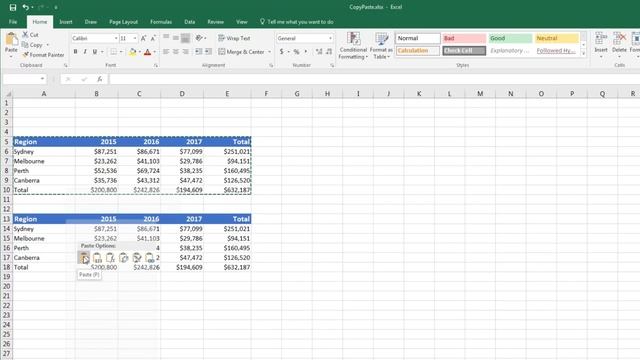Image resolution: width=640 pixels, height=360 pixels.
Task: Click the red Font Color A button
Action: tap(147, 52)
